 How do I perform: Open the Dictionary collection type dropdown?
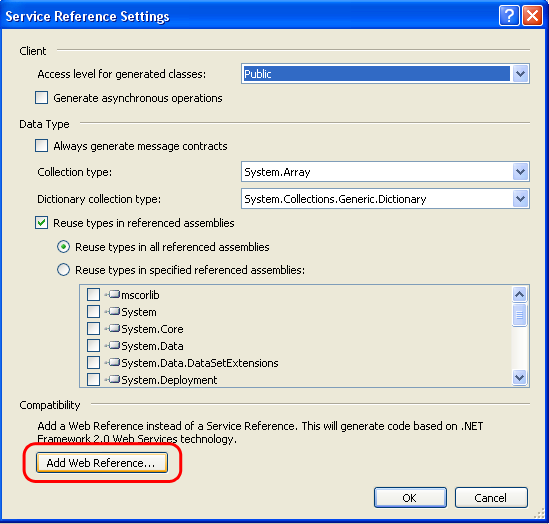[x=520, y=199]
